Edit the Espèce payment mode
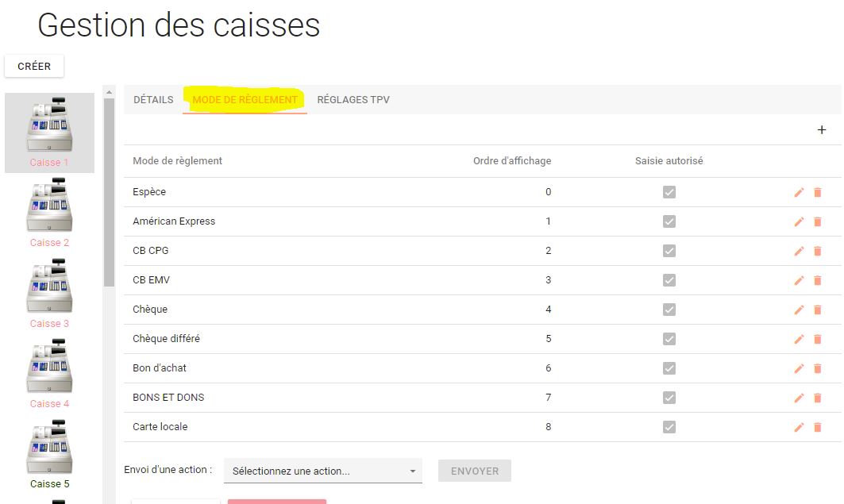Image resolution: width=844 pixels, height=504 pixels. point(799,192)
